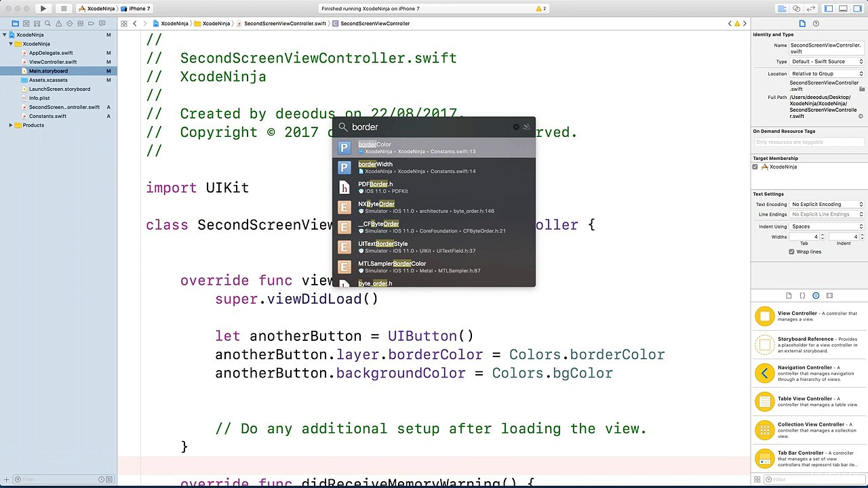
Task: Expand the Products group
Action: click(x=11, y=125)
